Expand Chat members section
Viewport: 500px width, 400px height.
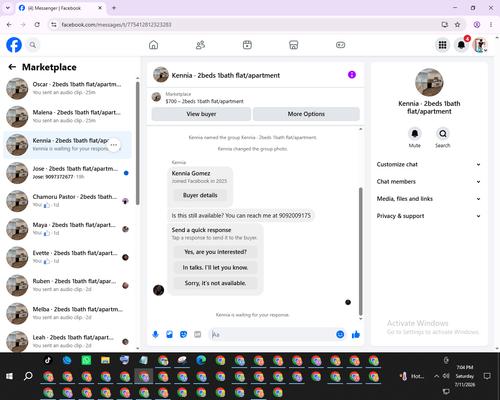coord(429,182)
